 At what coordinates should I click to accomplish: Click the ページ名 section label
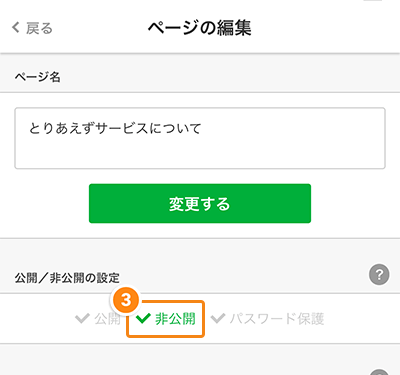37,77
